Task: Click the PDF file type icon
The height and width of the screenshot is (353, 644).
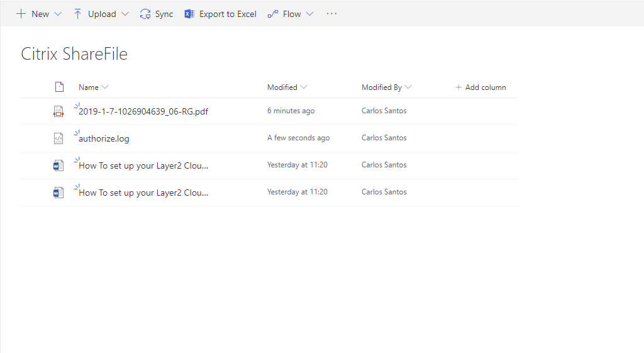Action: tap(58, 111)
